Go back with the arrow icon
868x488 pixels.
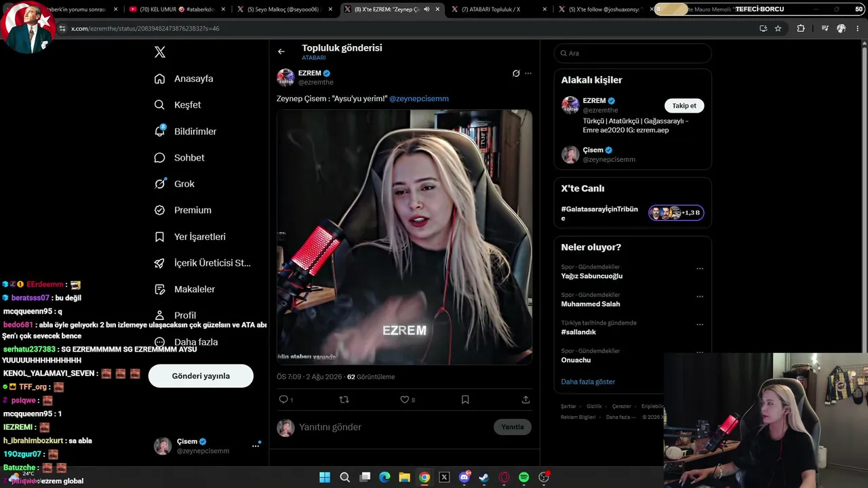[281, 52]
